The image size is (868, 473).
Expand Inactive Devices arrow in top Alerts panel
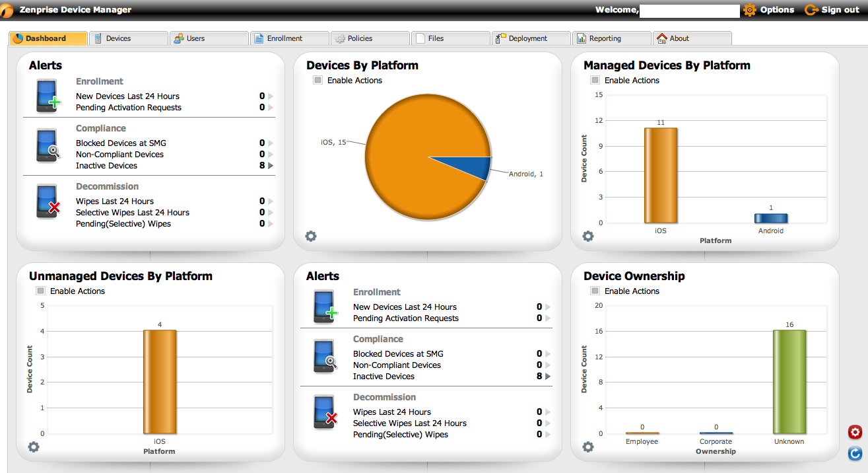271,166
